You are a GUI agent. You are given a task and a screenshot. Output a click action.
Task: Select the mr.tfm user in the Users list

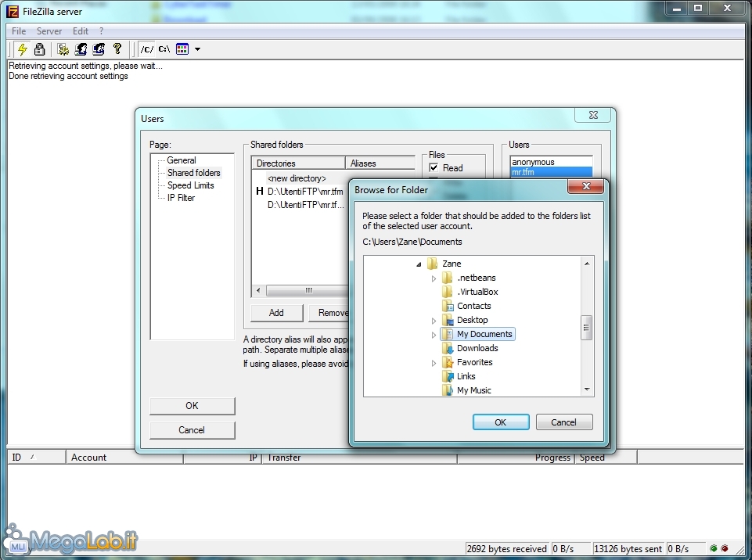pos(551,172)
